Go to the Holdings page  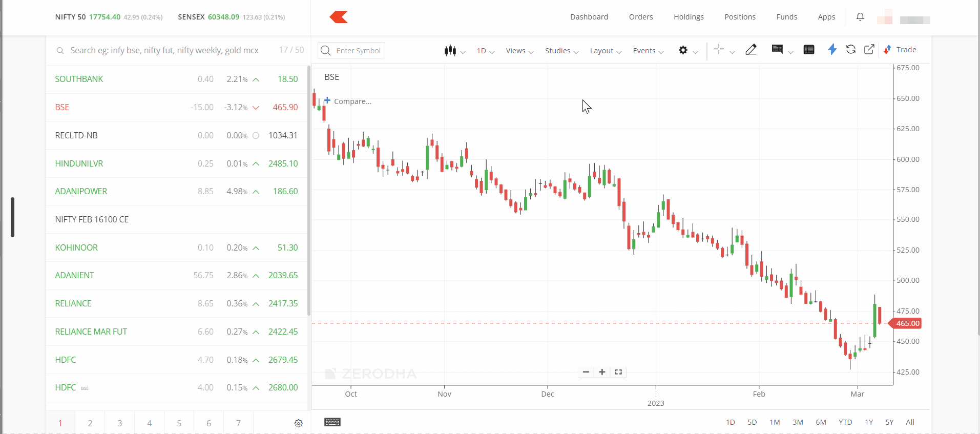click(688, 17)
